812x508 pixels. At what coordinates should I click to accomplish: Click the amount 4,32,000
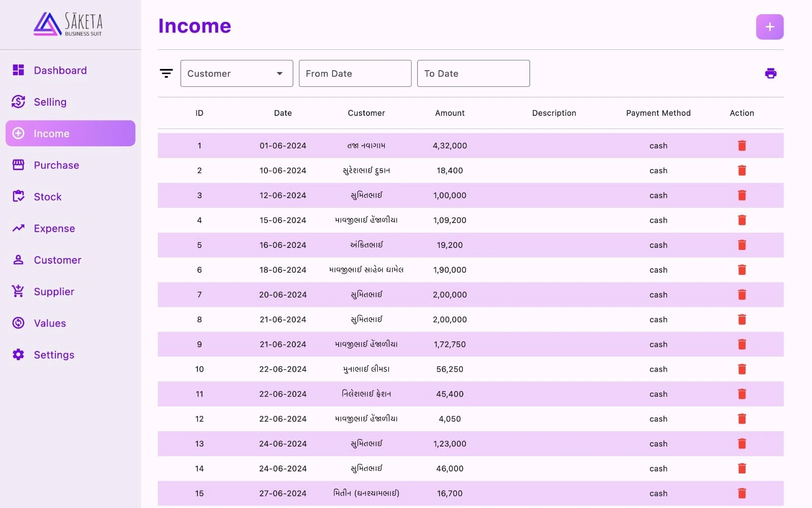450,145
